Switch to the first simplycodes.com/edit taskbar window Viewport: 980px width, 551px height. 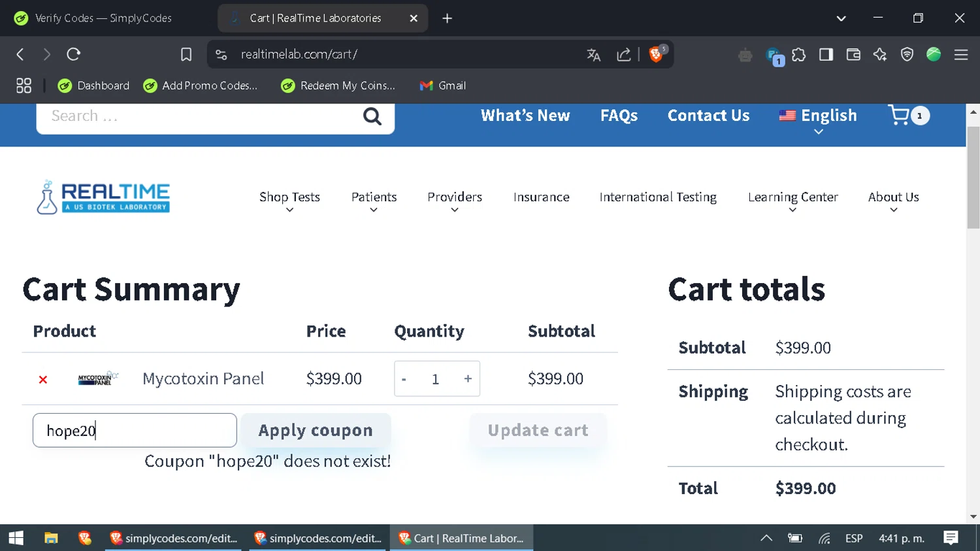174,538
